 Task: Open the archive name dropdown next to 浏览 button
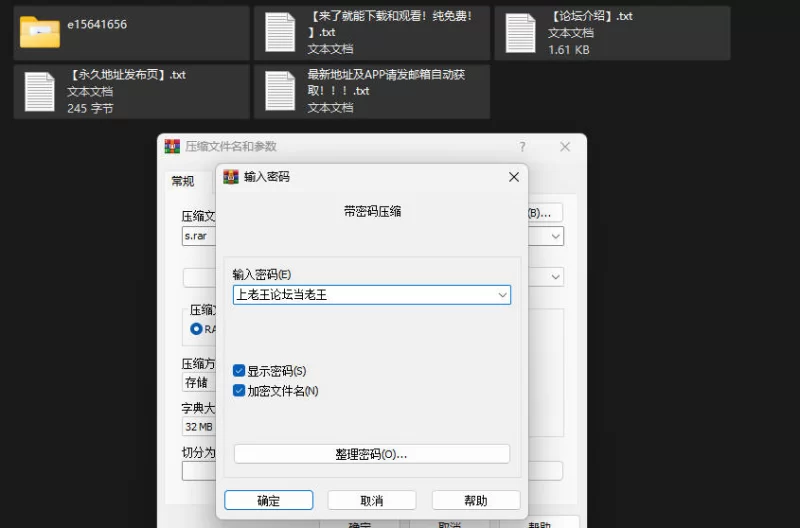(555, 236)
